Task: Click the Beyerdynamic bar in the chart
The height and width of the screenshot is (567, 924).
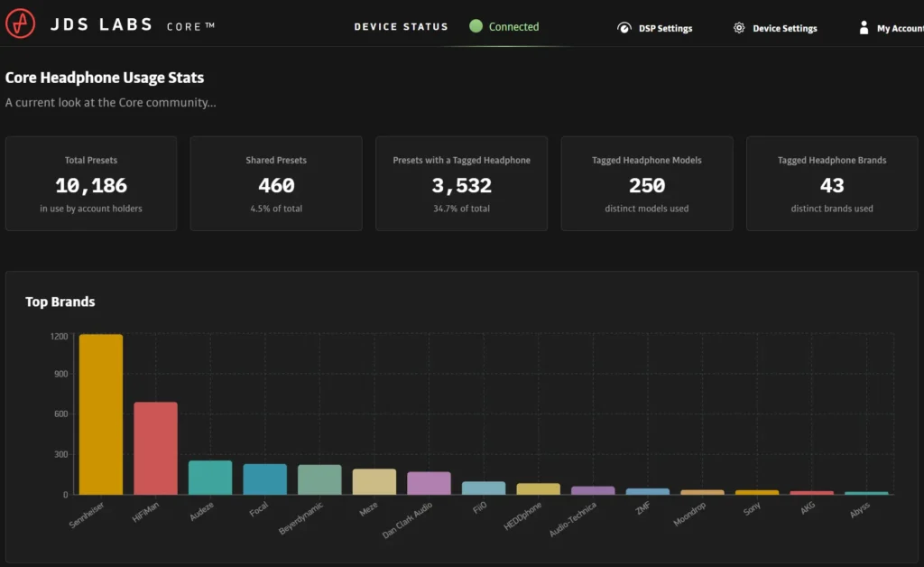Action: point(319,479)
